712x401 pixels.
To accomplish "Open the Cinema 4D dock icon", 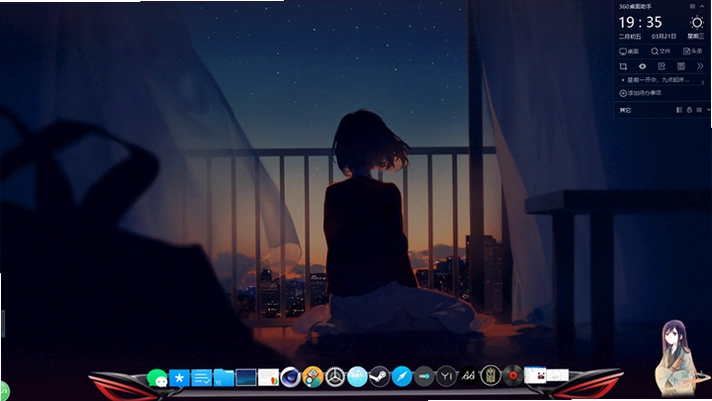I will coord(291,377).
